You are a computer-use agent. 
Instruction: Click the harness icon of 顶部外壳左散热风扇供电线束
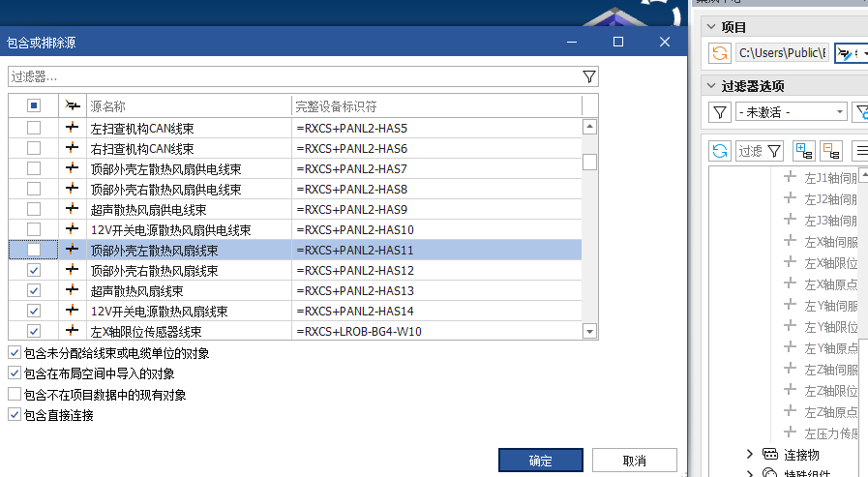tap(72, 168)
